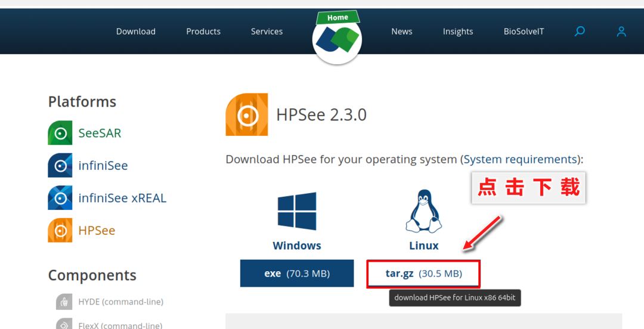Click the Linux label under the penguin
This screenshot has width=644, height=329.
424,246
